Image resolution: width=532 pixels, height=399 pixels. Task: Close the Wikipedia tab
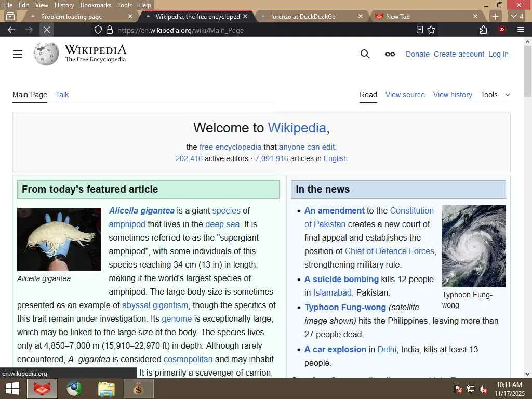245,16
